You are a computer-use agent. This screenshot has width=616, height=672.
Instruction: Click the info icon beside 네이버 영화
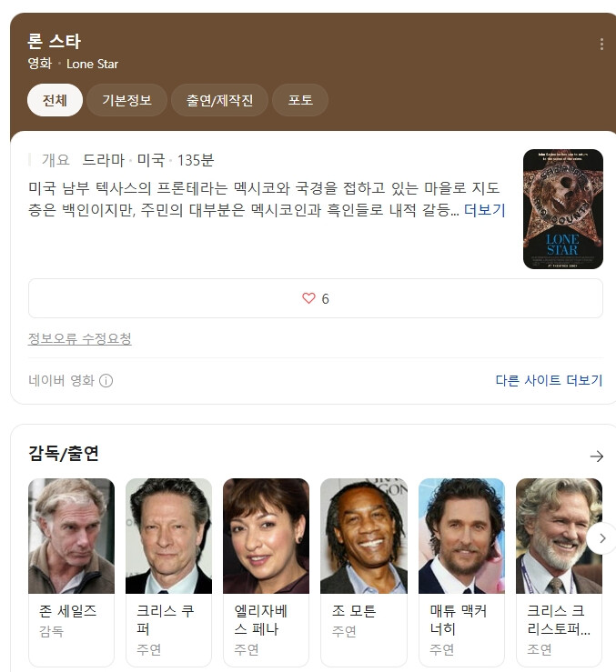pyautogui.click(x=106, y=381)
